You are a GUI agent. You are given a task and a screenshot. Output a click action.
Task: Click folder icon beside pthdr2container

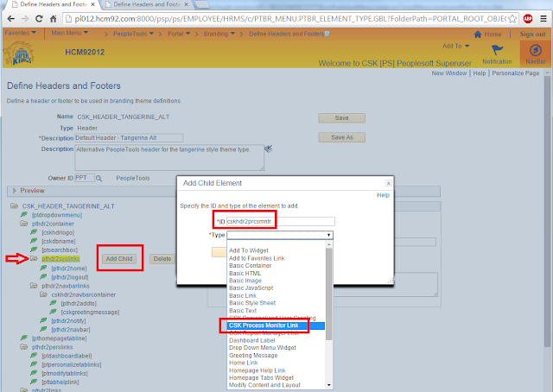[24, 224]
